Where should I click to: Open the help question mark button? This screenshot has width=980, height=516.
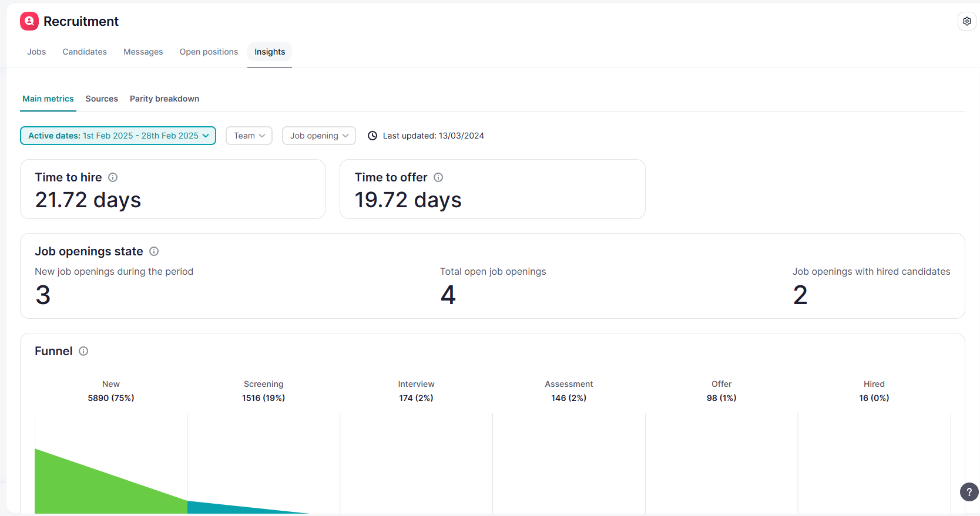click(969, 492)
